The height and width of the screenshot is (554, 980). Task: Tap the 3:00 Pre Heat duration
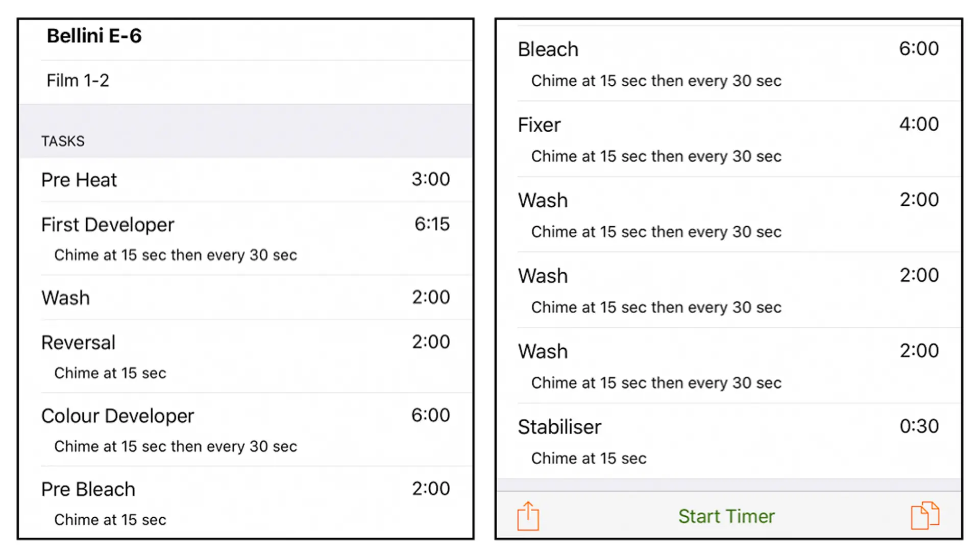click(x=431, y=179)
